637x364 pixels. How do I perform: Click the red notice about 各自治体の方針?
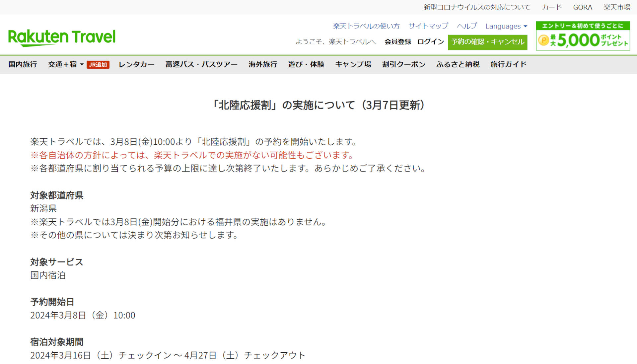193,155
